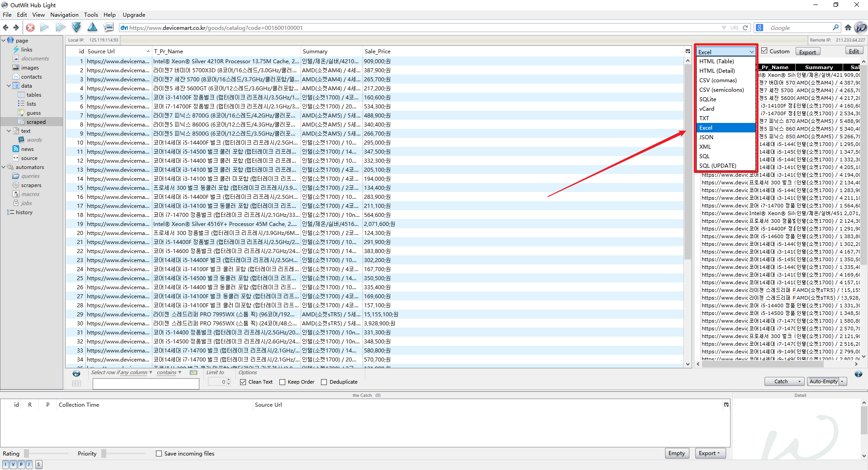Open the links view in the sidebar
Viewport: 868px width, 470px height.
tap(27, 50)
